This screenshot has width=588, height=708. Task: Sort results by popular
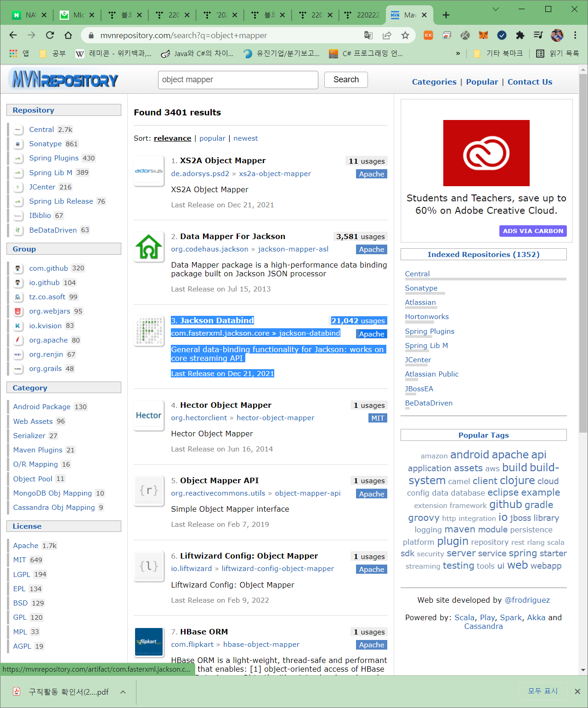(x=212, y=138)
